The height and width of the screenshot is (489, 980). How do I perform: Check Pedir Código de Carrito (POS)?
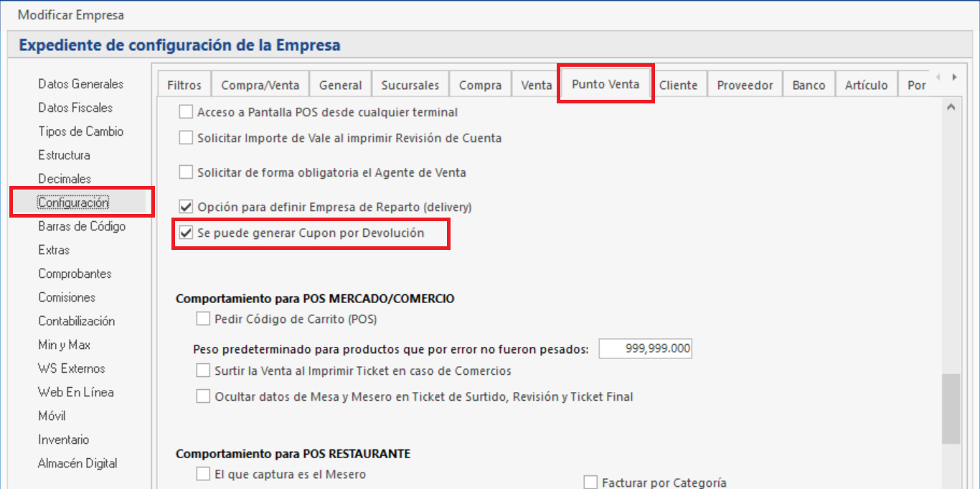pyautogui.click(x=203, y=320)
